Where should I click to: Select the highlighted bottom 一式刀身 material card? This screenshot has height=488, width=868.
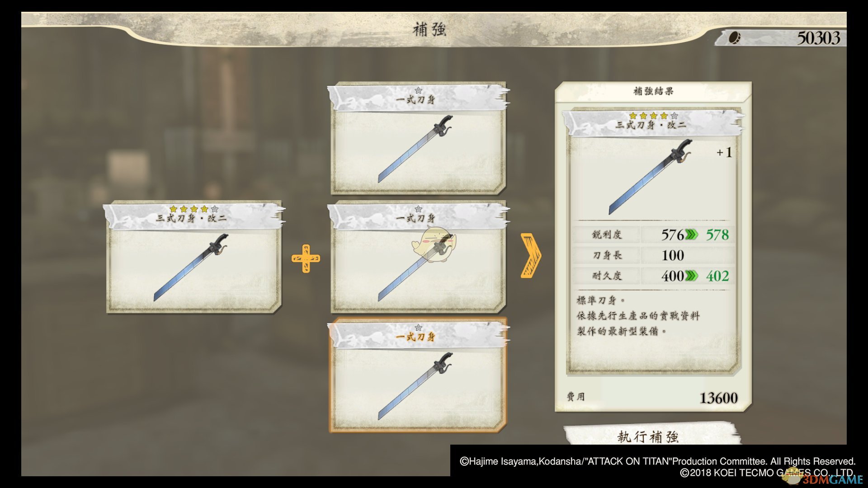click(418, 375)
